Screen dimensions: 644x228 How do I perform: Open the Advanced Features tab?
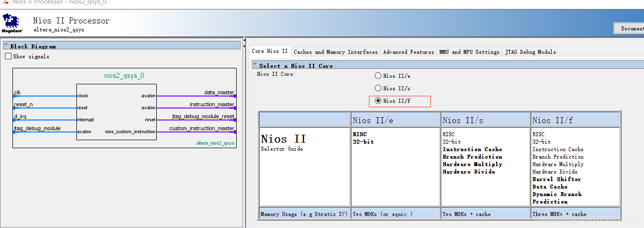pos(408,52)
